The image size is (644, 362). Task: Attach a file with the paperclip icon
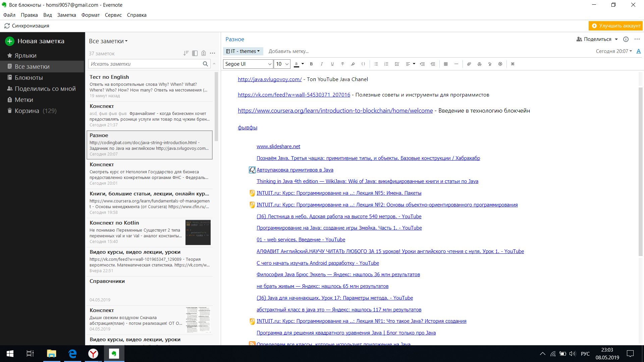[x=469, y=64]
